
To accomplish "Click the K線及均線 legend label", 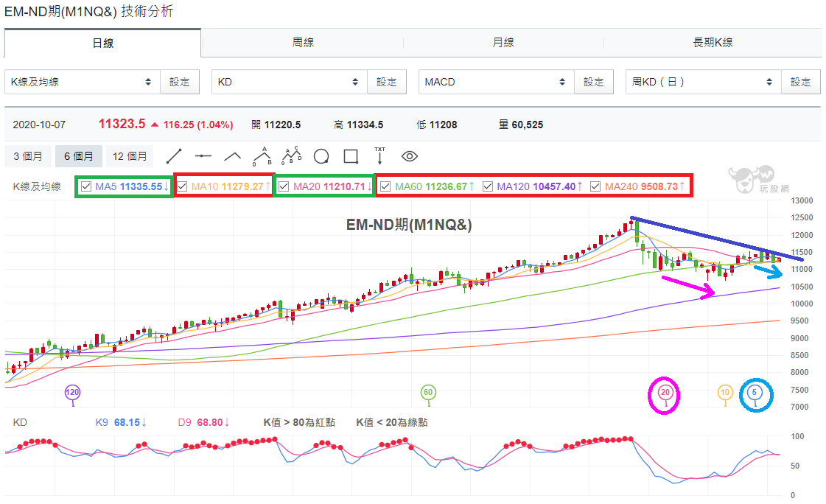I will [37, 186].
